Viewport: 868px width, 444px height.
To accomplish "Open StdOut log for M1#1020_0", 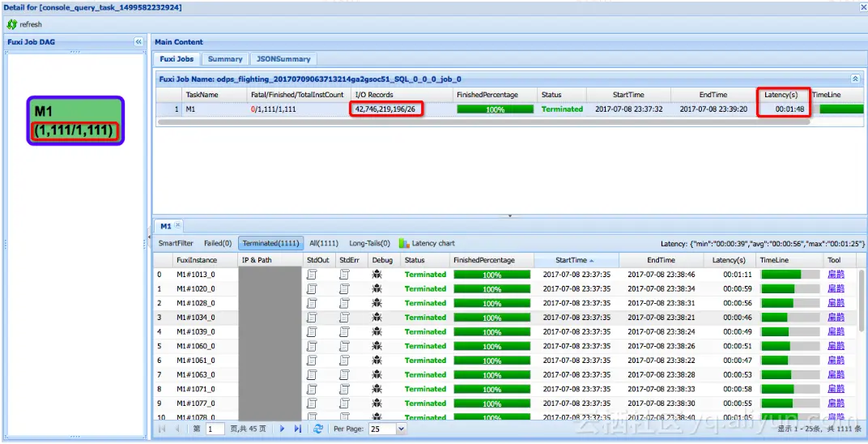I will click(312, 289).
